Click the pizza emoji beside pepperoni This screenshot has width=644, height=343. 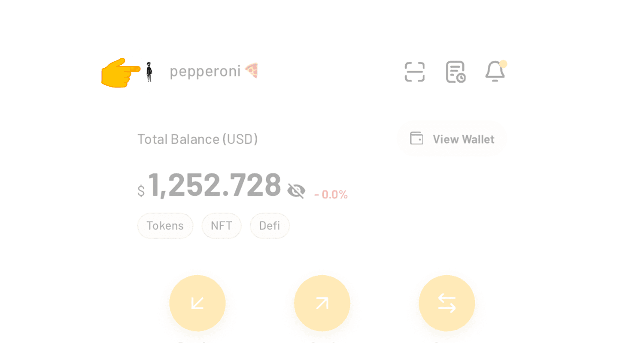(x=252, y=71)
